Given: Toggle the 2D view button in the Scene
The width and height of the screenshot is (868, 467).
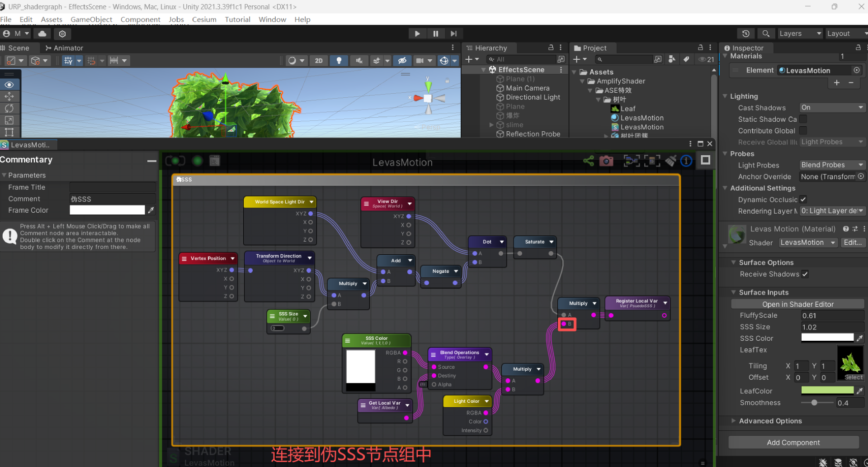Looking at the screenshot, I should coord(319,61).
